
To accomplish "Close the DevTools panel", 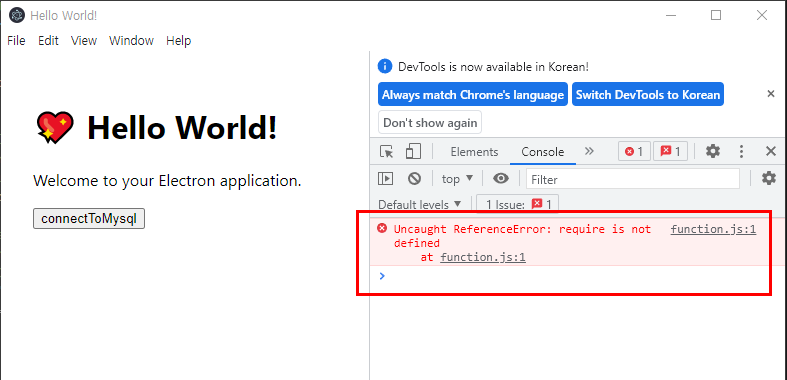I will tap(770, 151).
